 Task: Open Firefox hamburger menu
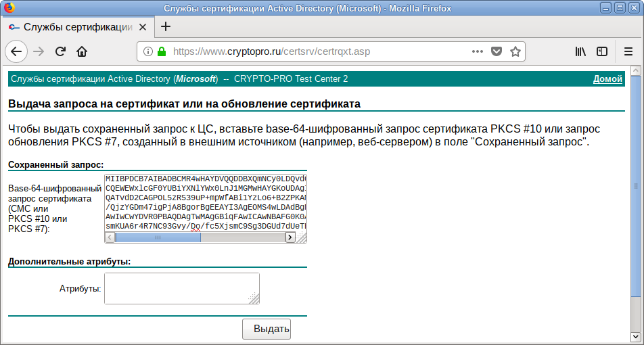(628, 51)
